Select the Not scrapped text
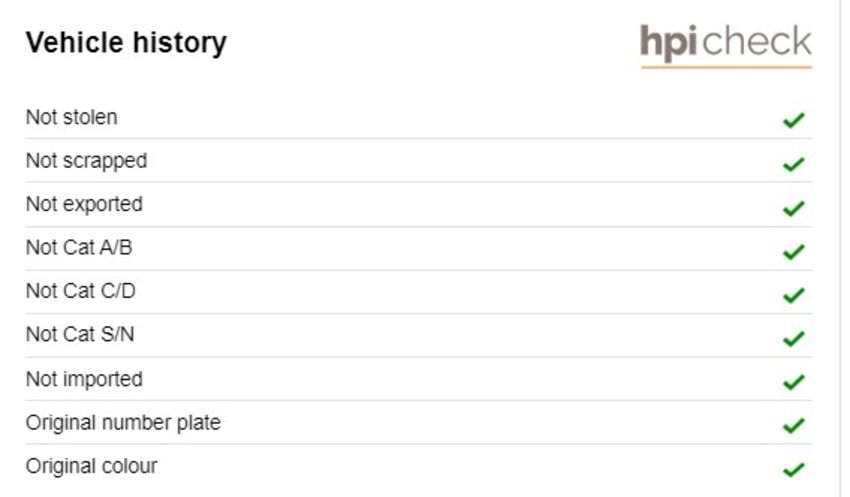Screen dimensions: 850x497 [87, 161]
